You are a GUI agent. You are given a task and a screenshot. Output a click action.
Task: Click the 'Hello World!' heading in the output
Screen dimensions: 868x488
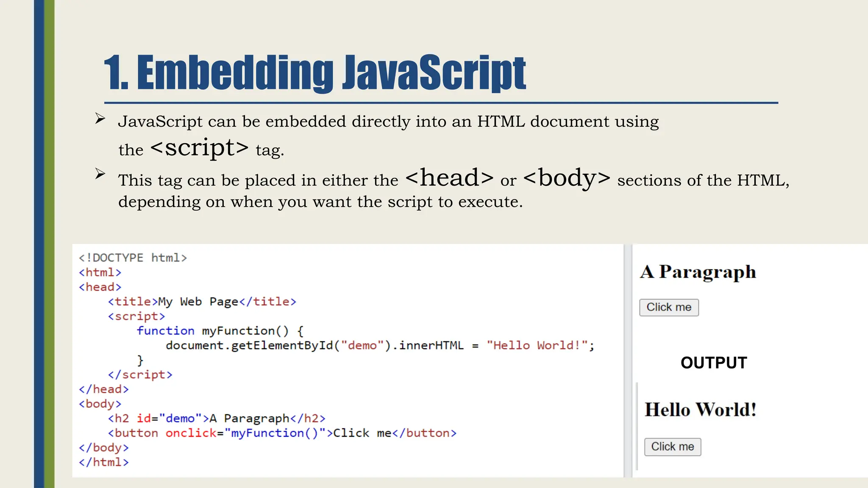tap(701, 410)
